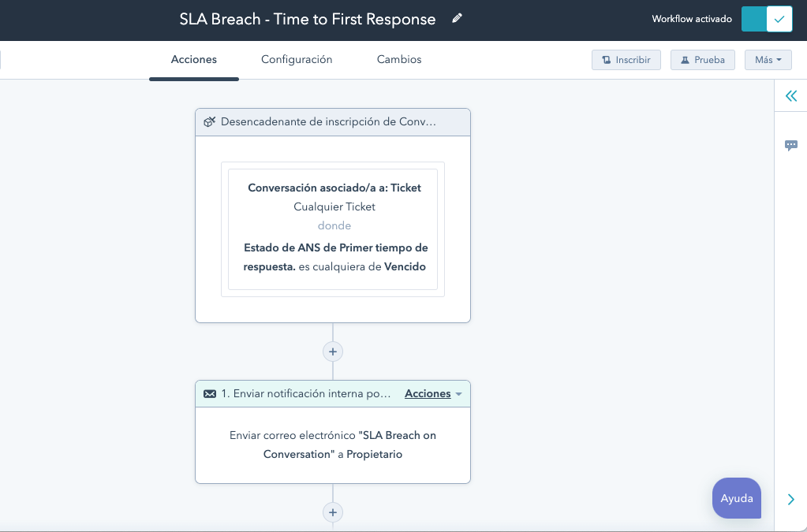Open comments with speech bubble icon
This screenshot has height=532, width=807.
point(791,146)
